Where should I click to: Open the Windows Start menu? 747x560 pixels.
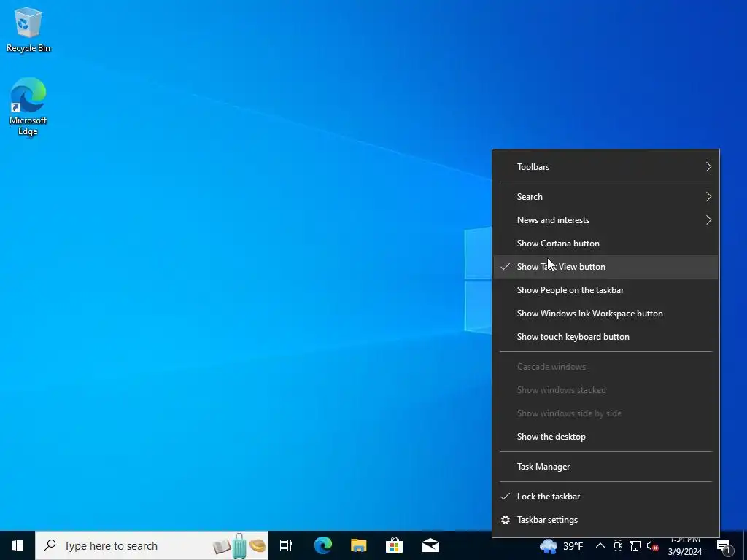tap(18, 545)
